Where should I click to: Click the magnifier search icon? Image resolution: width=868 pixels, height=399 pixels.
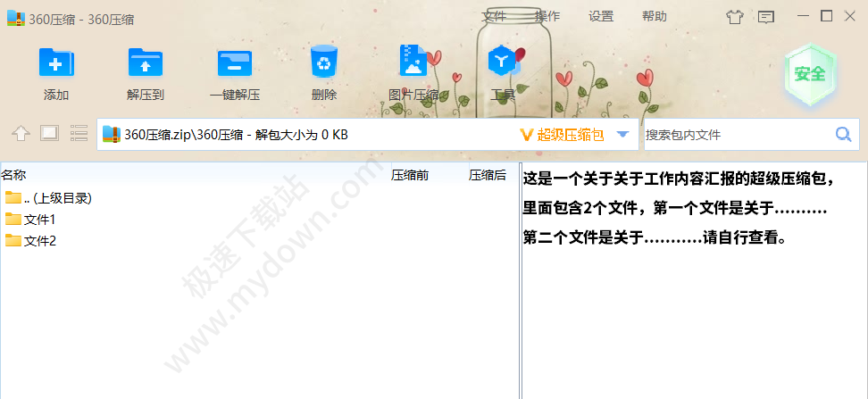tap(843, 134)
